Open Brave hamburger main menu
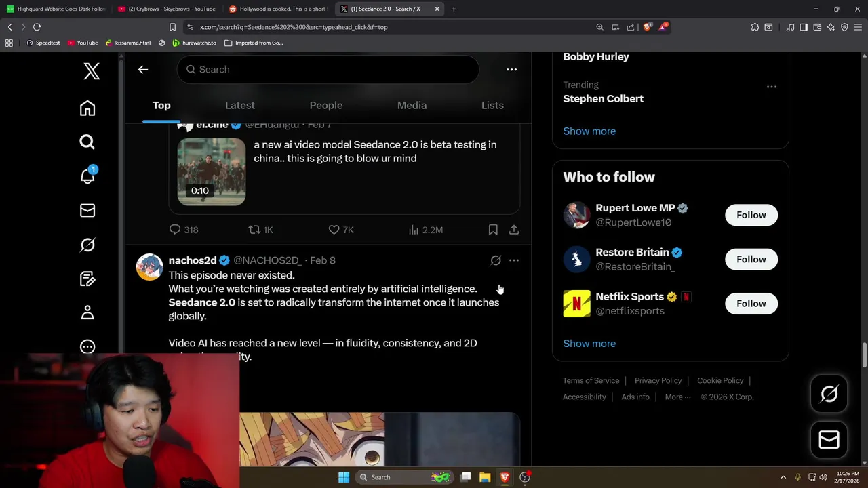The height and width of the screenshot is (488, 868). click(859, 27)
